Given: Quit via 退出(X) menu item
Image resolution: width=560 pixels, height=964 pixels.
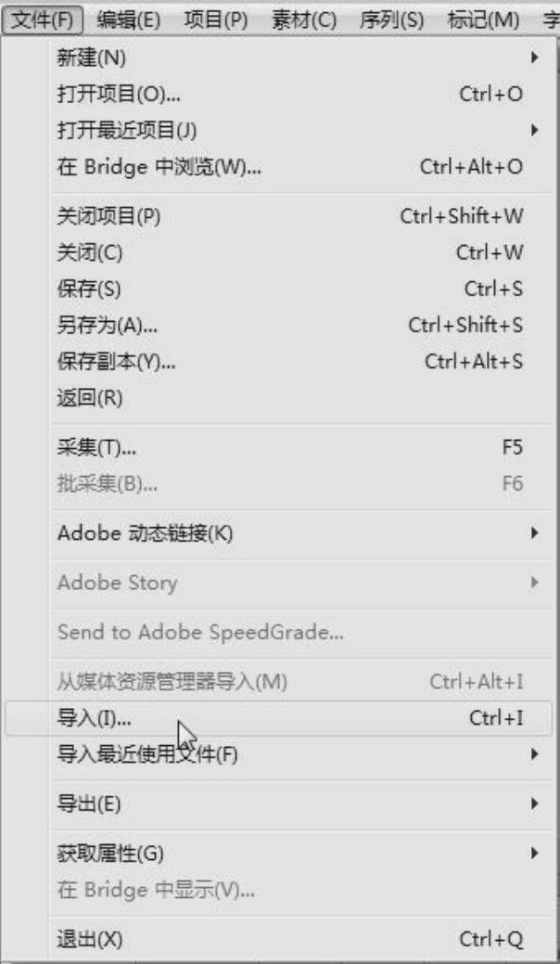Looking at the screenshot, I should point(89,939).
